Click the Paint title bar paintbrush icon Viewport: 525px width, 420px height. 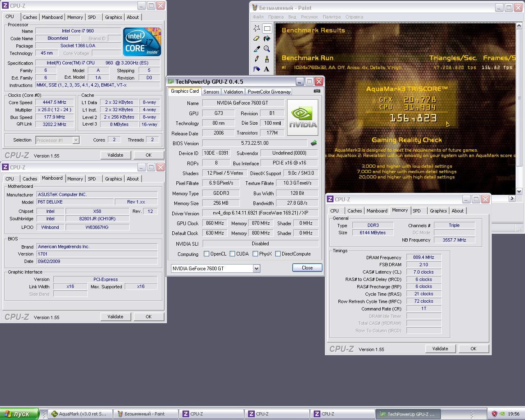click(x=255, y=8)
